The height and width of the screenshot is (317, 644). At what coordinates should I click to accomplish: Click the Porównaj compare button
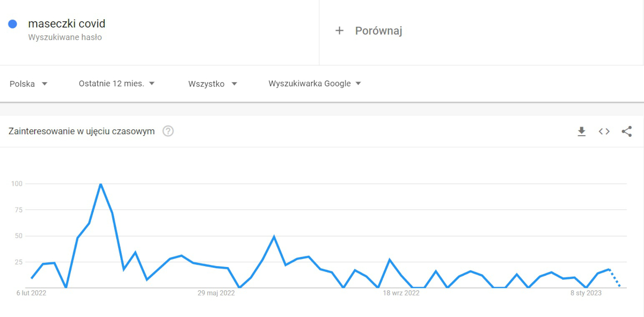tap(378, 31)
